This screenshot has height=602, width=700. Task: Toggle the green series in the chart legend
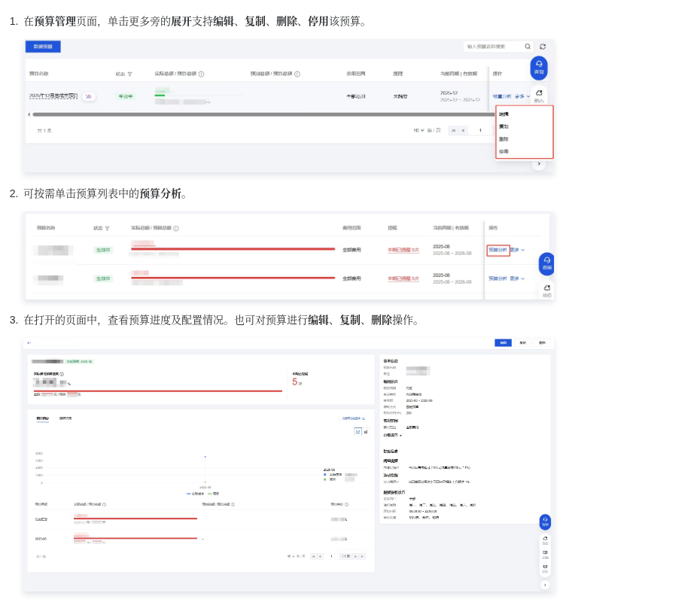pos(214,494)
